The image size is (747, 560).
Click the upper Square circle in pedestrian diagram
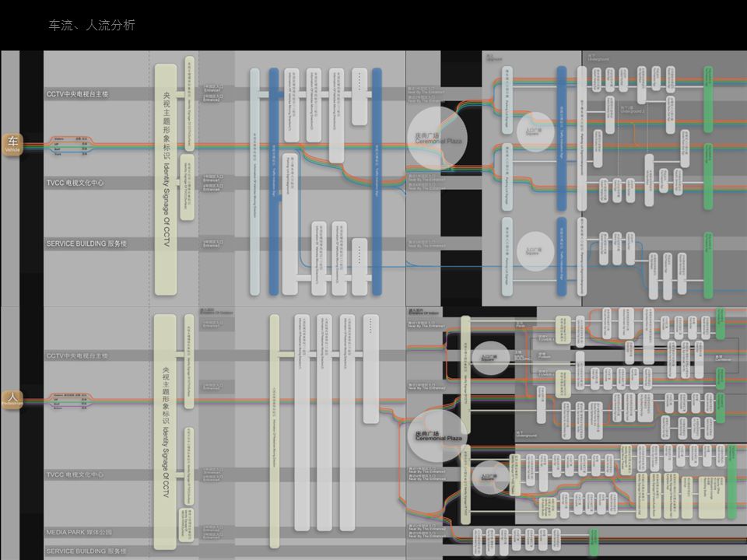(489, 359)
